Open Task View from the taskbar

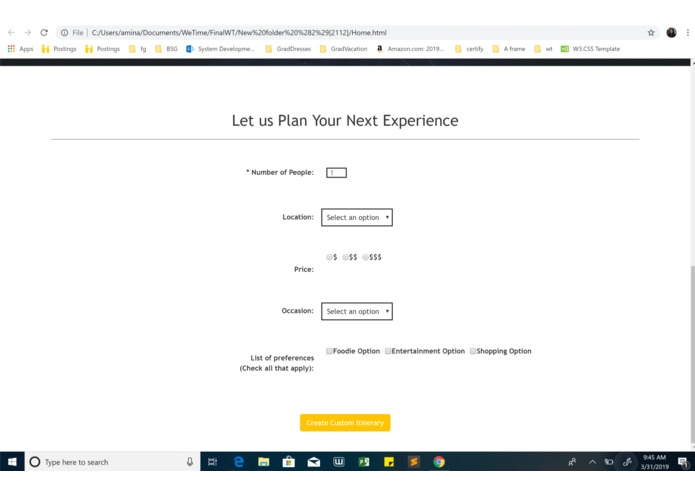pos(212,462)
